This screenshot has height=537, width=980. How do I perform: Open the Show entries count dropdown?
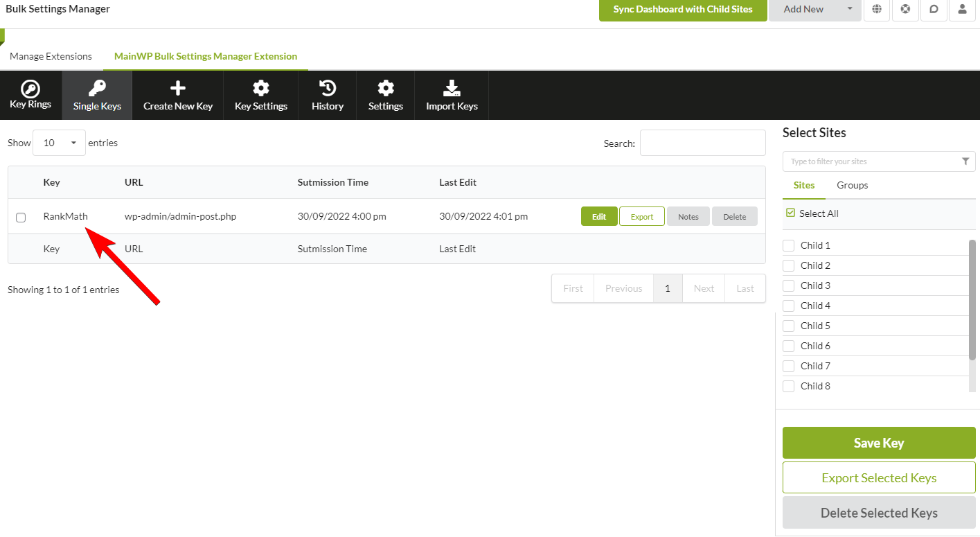[60, 143]
